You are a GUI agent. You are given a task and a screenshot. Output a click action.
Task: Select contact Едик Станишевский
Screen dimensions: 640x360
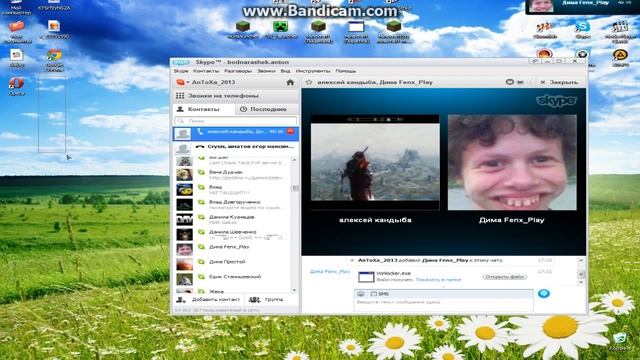(233, 279)
